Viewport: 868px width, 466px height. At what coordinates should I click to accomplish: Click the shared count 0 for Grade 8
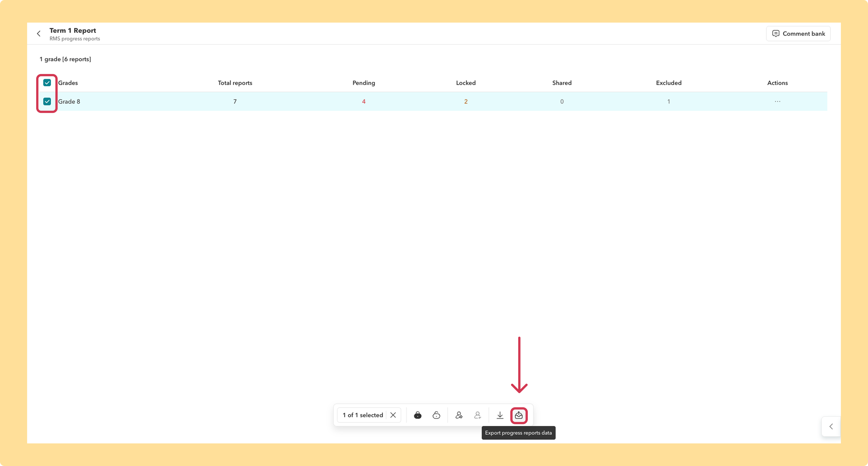click(562, 101)
